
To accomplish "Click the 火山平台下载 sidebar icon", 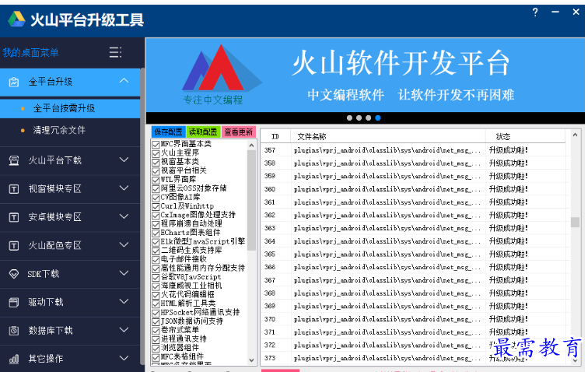I will [14, 160].
